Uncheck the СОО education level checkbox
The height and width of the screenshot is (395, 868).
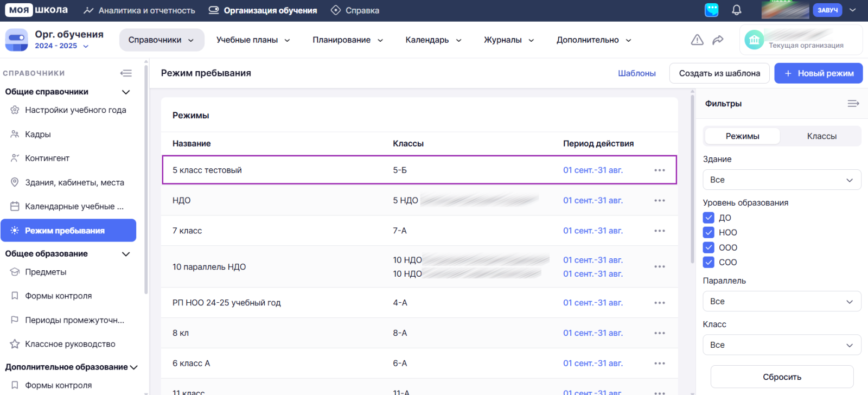pos(709,262)
